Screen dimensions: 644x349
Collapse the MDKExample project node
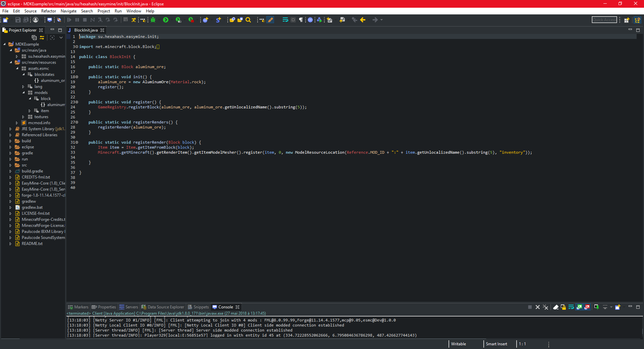pyautogui.click(x=4, y=44)
